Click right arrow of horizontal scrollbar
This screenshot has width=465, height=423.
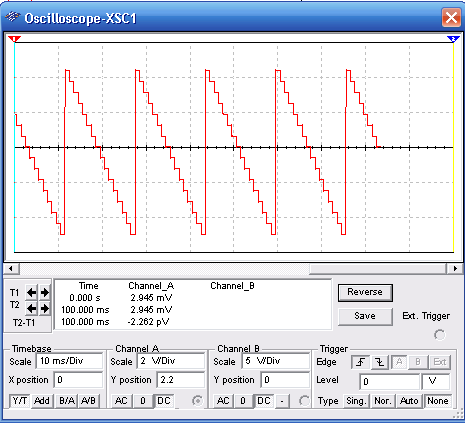click(x=455, y=268)
